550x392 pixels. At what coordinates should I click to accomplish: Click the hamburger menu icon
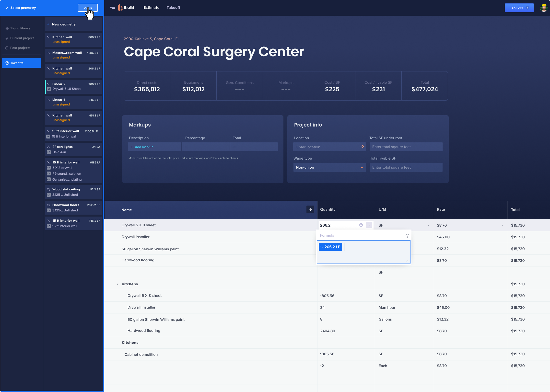click(x=112, y=7)
